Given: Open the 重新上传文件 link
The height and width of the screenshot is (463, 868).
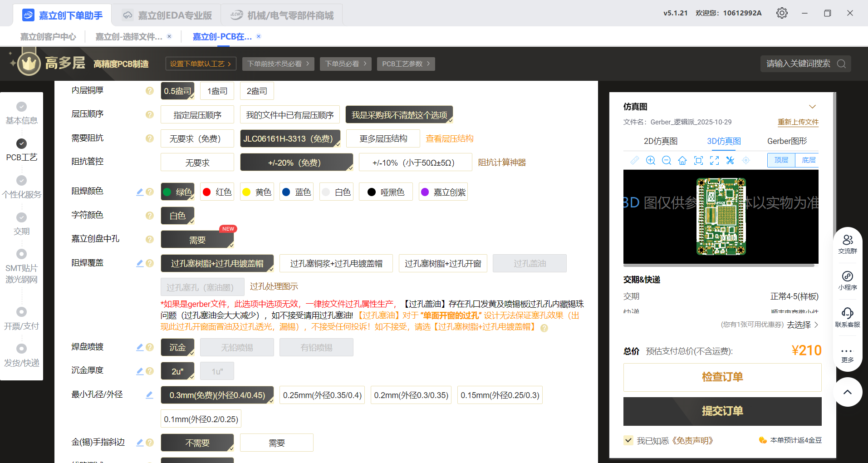Looking at the screenshot, I should 798,122.
